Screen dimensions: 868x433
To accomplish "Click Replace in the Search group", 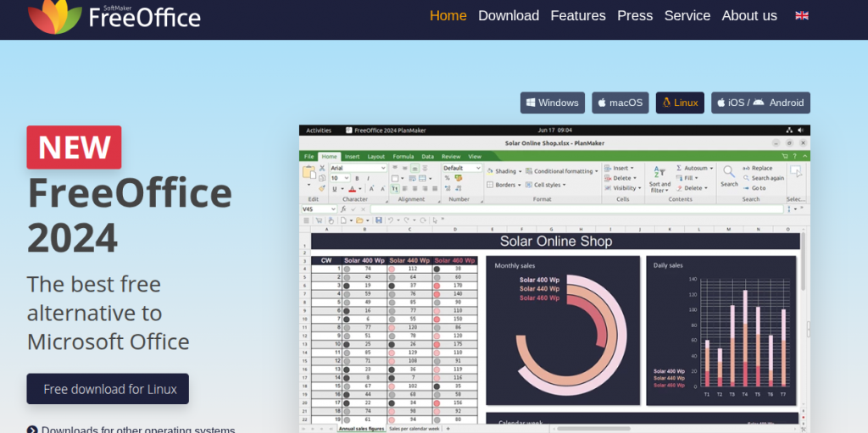I will (757, 168).
